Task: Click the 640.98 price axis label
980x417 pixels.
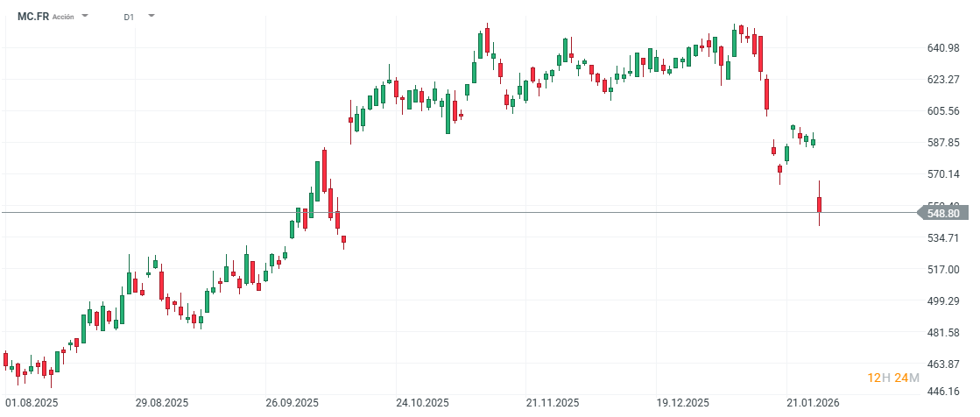Action: point(943,47)
